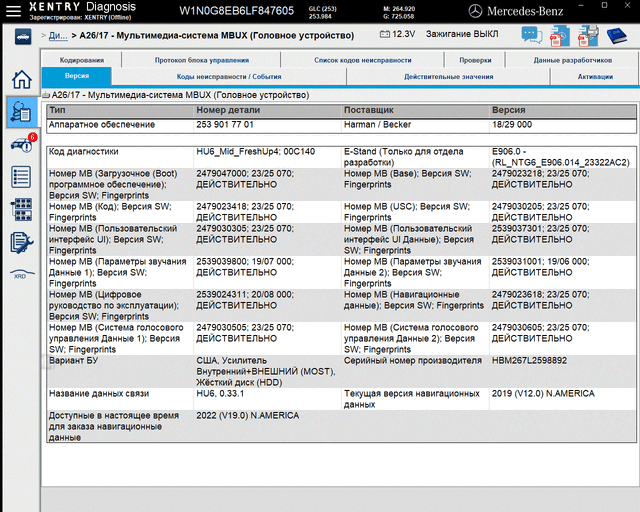This screenshot has height=512, width=640.
Task: Click the Ди... breadcrumb link
Action: [x=58, y=35]
